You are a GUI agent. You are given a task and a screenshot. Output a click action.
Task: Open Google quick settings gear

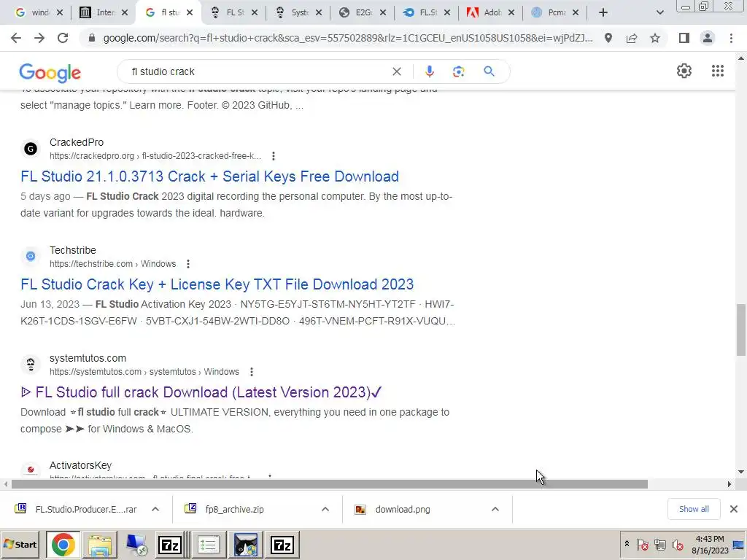point(684,71)
